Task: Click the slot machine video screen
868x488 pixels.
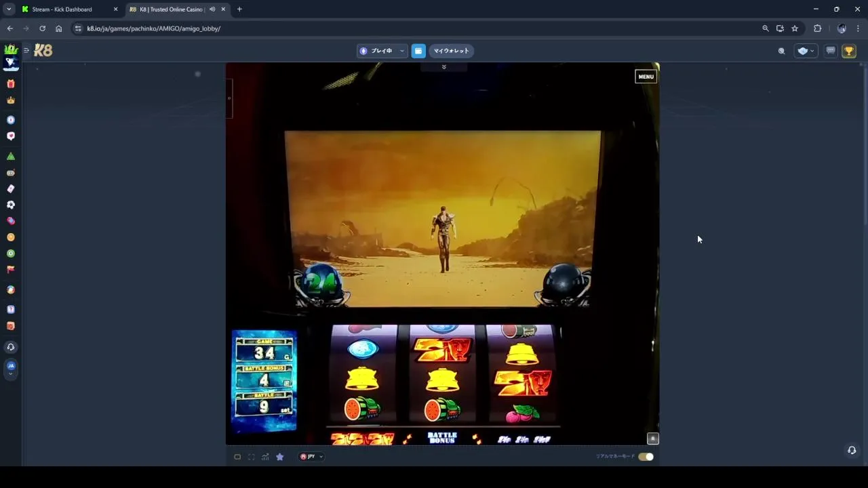Action: point(442,219)
